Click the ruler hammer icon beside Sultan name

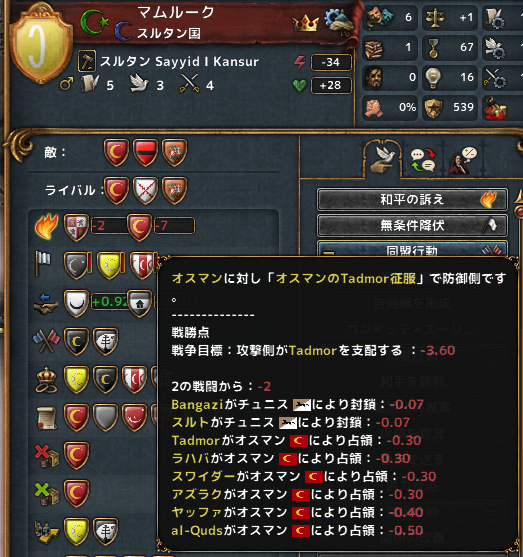click(87, 61)
